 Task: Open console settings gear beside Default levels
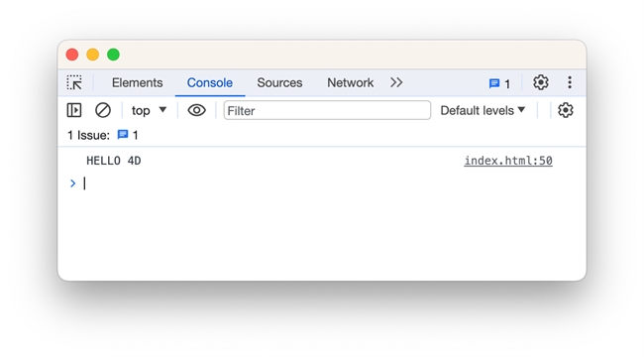[x=566, y=110]
